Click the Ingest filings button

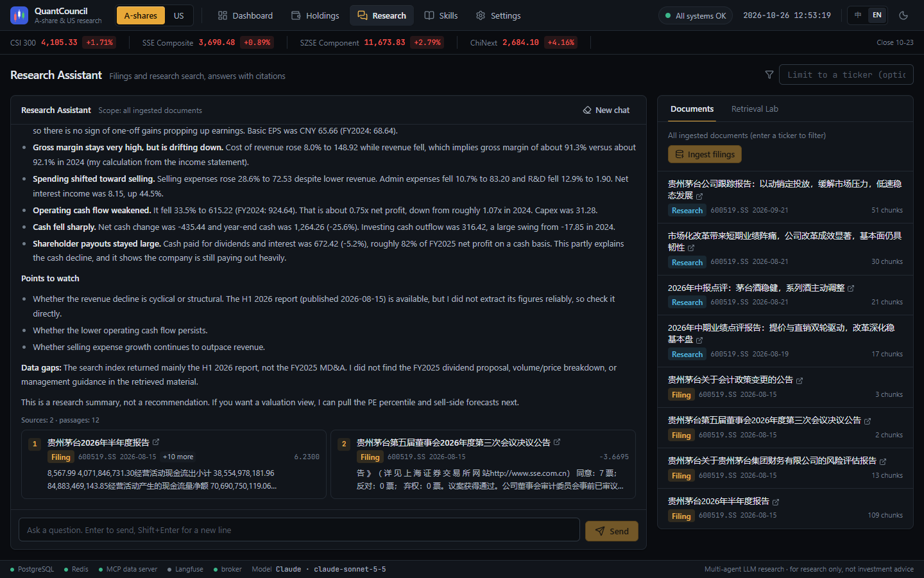tap(705, 154)
